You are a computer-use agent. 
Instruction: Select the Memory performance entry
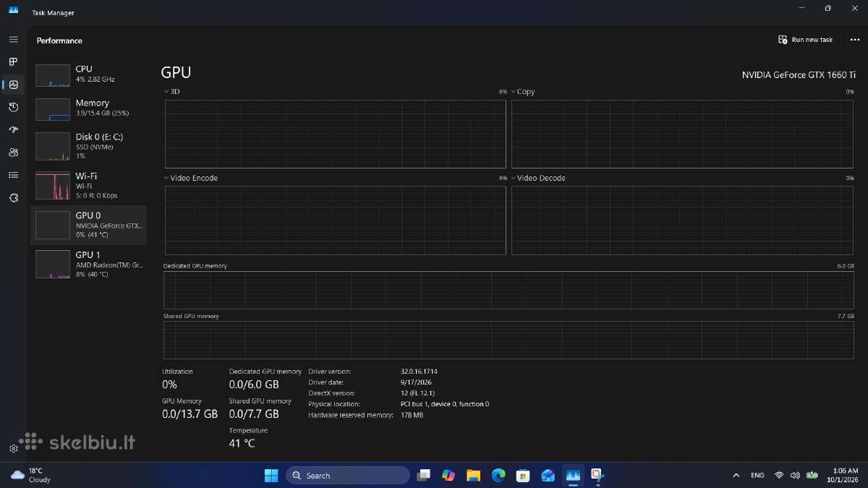click(x=88, y=108)
